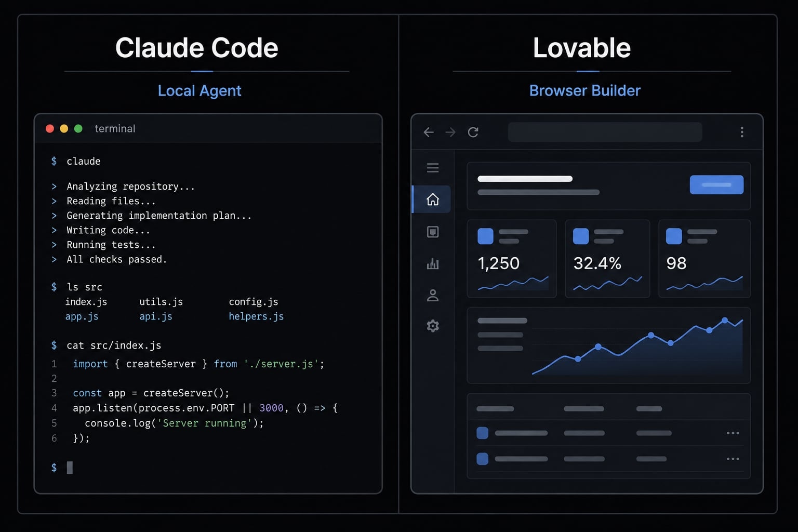
Task: Click the 'Claude Code' heading
Action: pyautogui.click(x=196, y=48)
